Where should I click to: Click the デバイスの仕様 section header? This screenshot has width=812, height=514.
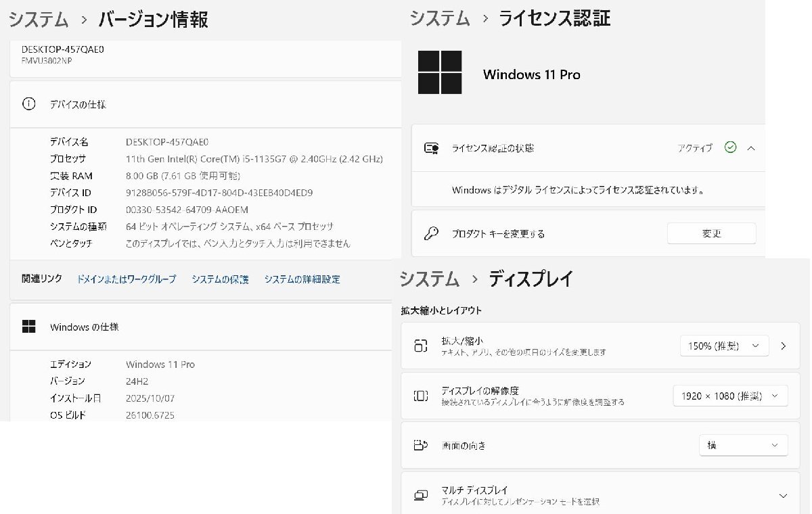(78, 105)
